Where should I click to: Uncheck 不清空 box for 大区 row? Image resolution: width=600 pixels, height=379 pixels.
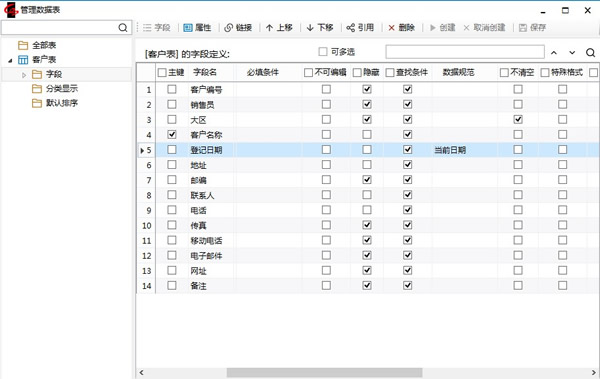518,119
